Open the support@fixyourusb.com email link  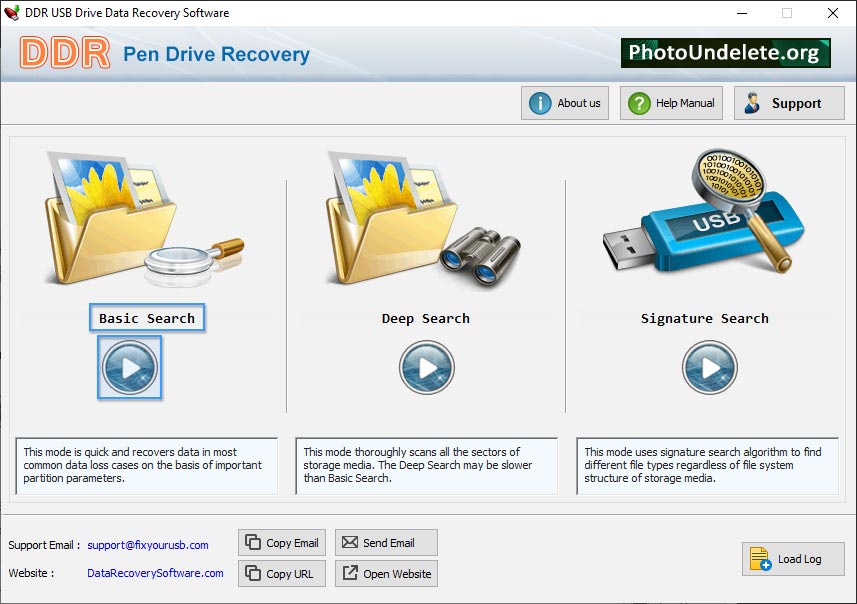click(148, 545)
